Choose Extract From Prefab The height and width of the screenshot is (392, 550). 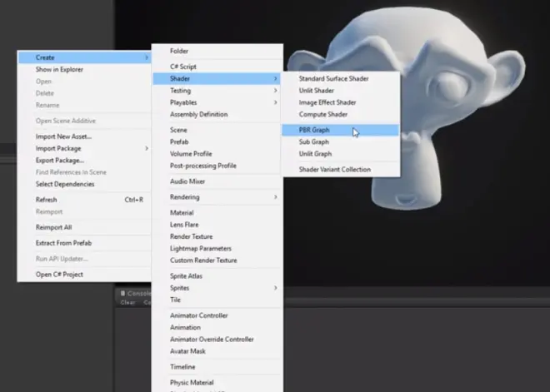(x=84, y=243)
